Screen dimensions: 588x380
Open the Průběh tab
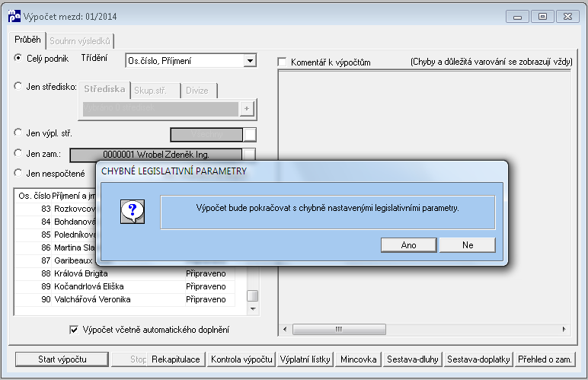coord(27,40)
